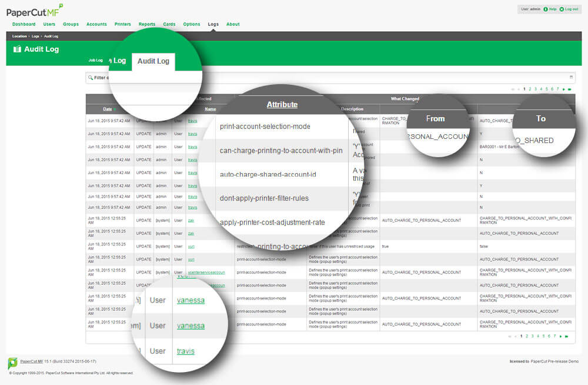Image resolution: width=588 pixels, height=385 pixels.
Task: Go to page 4 above the table
Action: (x=541, y=89)
